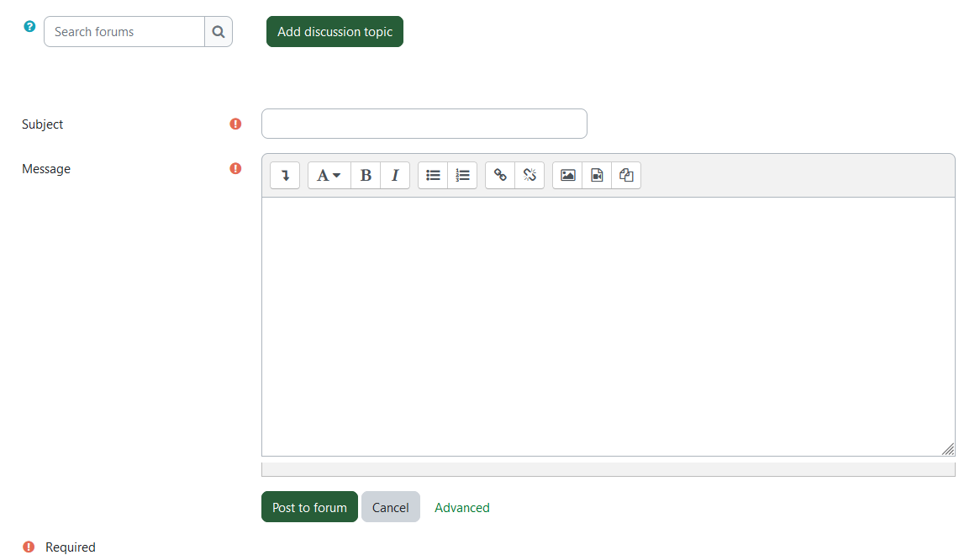Insert an ordered numbered list

click(x=462, y=175)
